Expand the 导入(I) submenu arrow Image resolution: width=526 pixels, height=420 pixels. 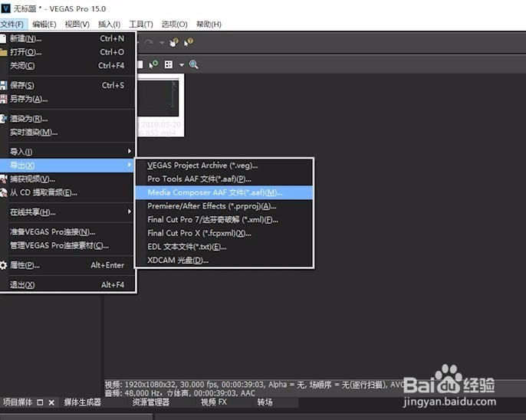coord(130,152)
